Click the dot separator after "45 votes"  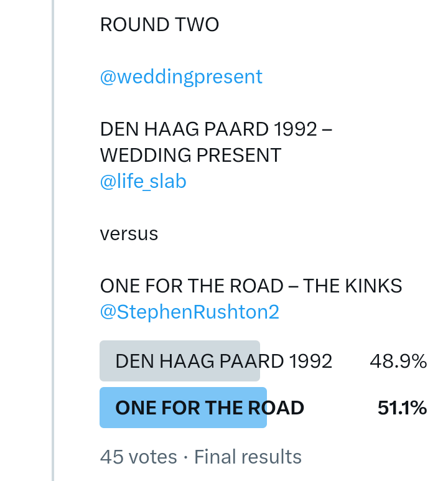(x=185, y=458)
